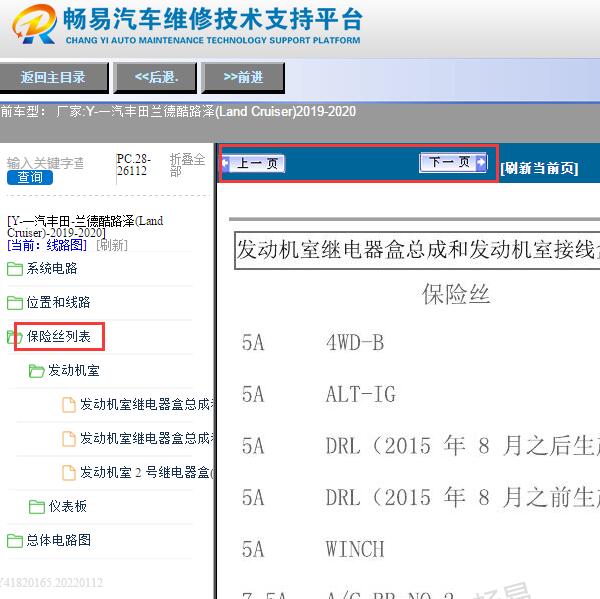
Task: Click the 总体电路图 folder icon
Action: (x=15, y=541)
